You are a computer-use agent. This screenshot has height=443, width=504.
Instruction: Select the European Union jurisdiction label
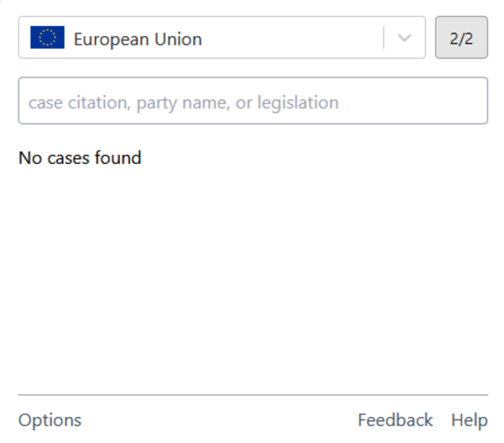point(138,40)
